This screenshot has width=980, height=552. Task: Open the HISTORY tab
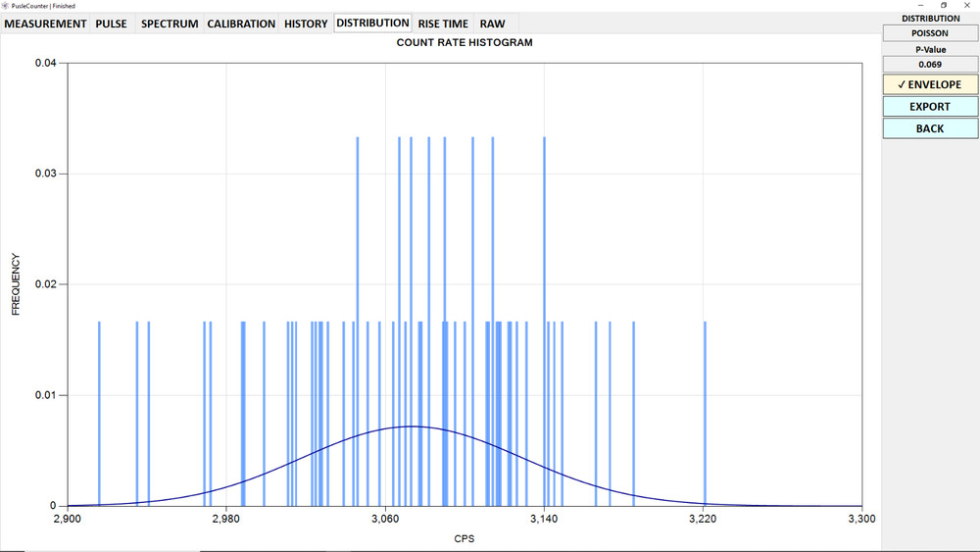click(306, 24)
